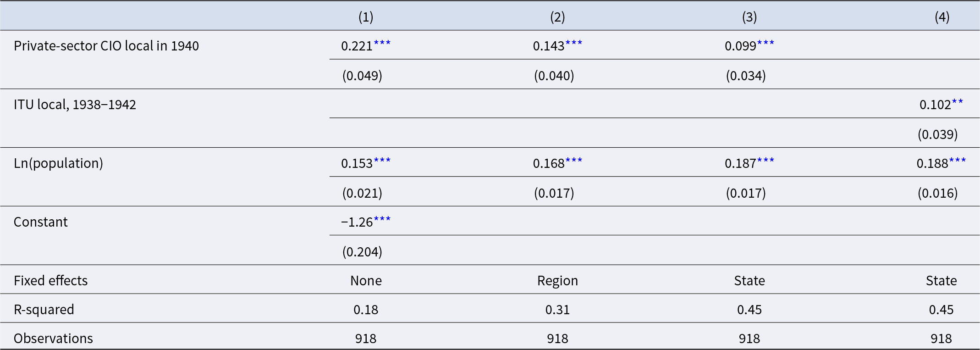Click the "Ln(population)" row label
This screenshot has height=350, width=980.
coord(58,163)
